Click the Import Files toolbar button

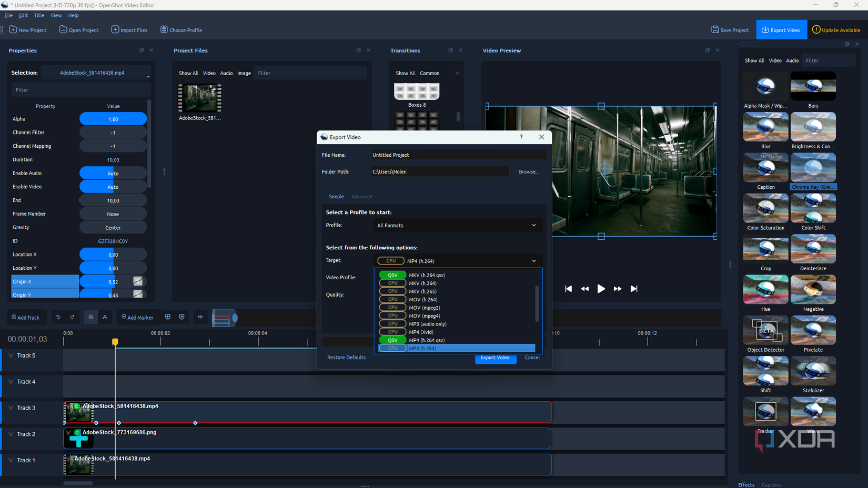point(129,30)
